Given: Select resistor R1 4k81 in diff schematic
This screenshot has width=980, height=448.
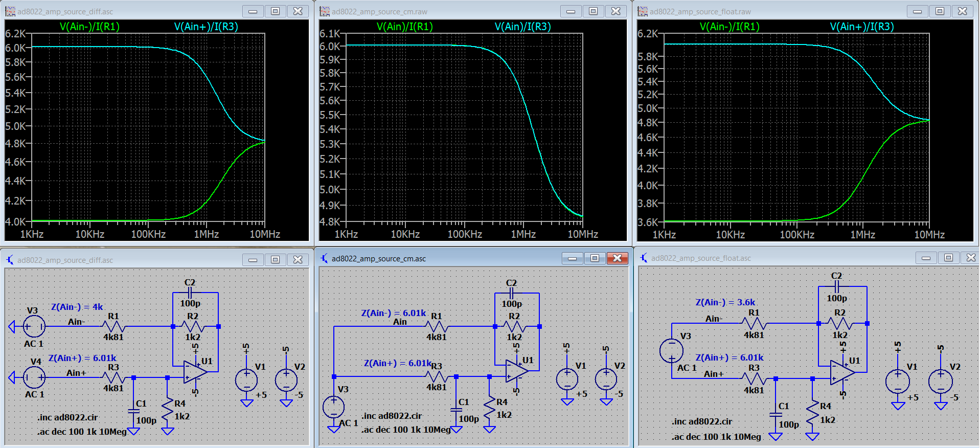Looking at the screenshot, I should point(113,326).
